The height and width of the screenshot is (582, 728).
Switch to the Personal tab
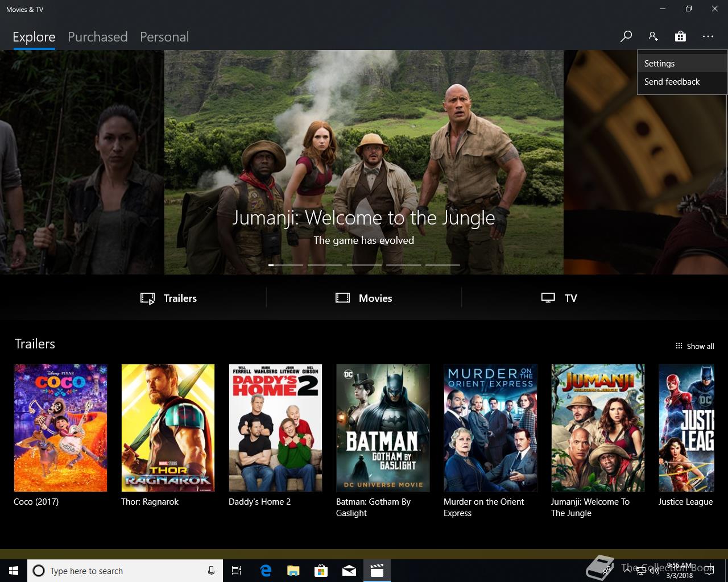(164, 37)
